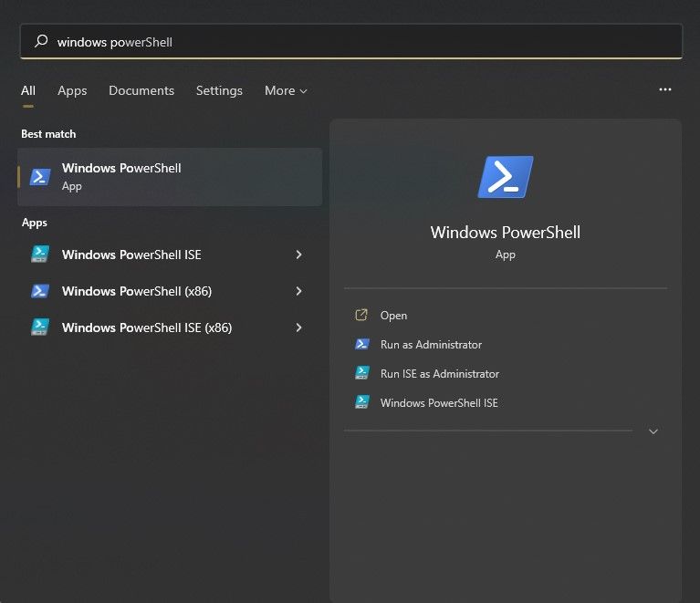Switch to the Apps filter tab
The width and height of the screenshot is (700, 603).
72,90
